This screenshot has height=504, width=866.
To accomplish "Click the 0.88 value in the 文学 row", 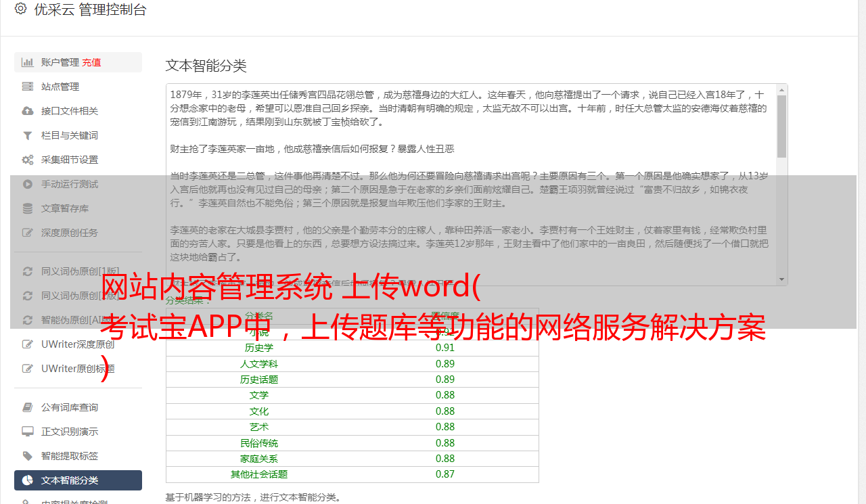I will (x=445, y=395).
